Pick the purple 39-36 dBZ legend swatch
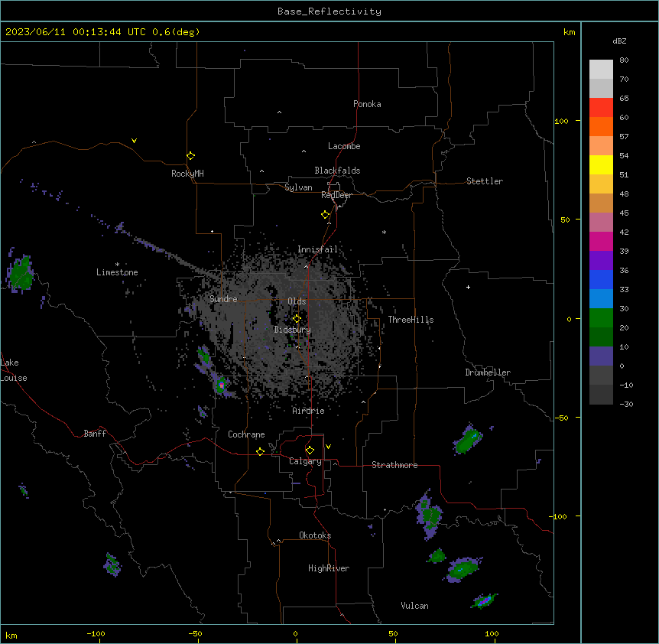 pyautogui.click(x=601, y=261)
